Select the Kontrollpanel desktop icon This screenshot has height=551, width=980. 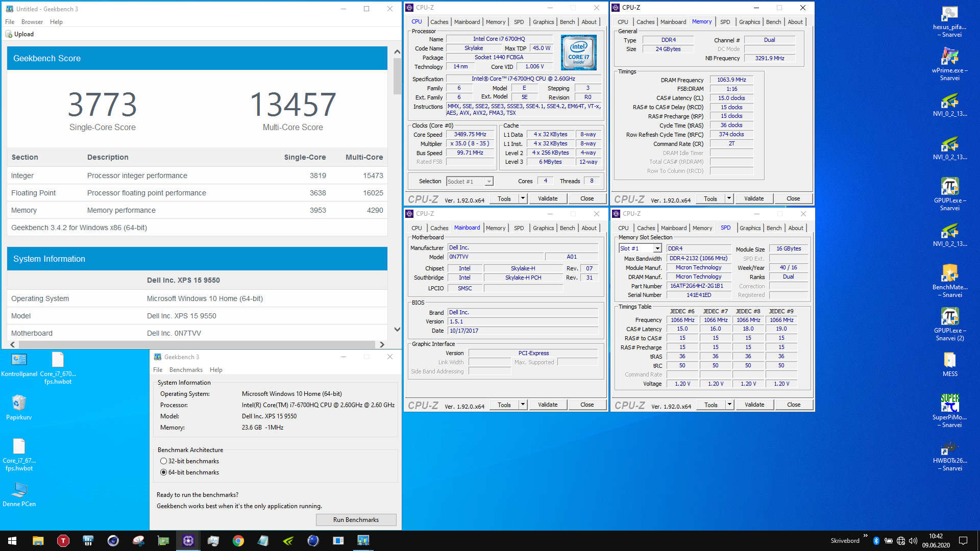coord(19,361)
